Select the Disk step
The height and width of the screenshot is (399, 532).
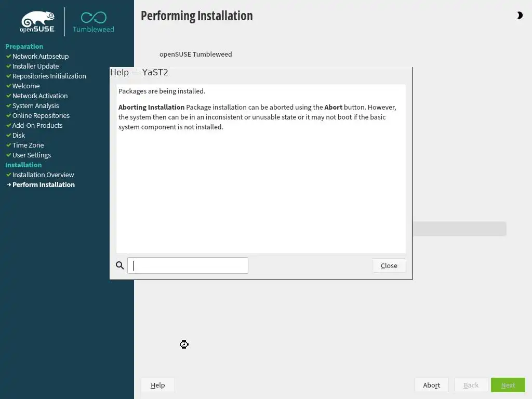19,135
